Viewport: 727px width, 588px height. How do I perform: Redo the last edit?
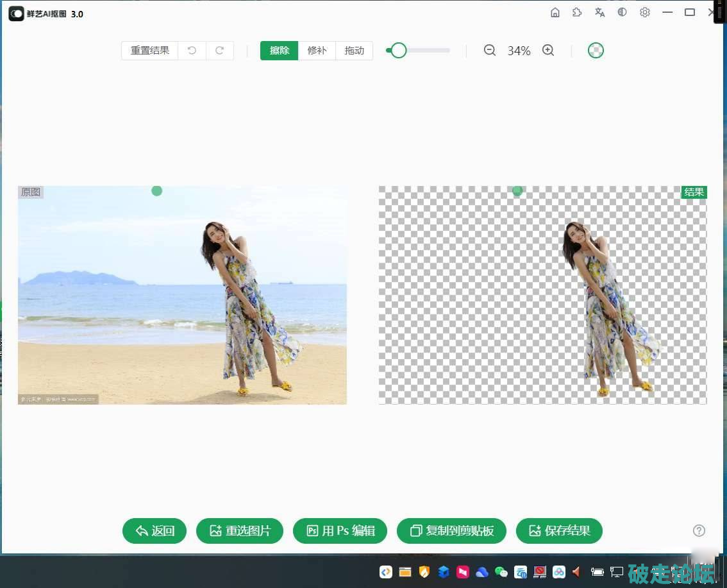219,51
